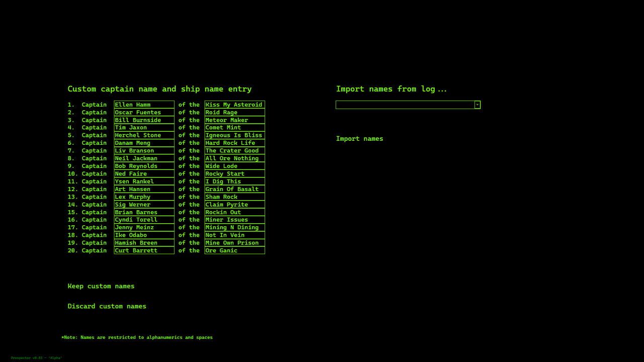Click the Ore Ganic ship name box

tap(234, 250)
